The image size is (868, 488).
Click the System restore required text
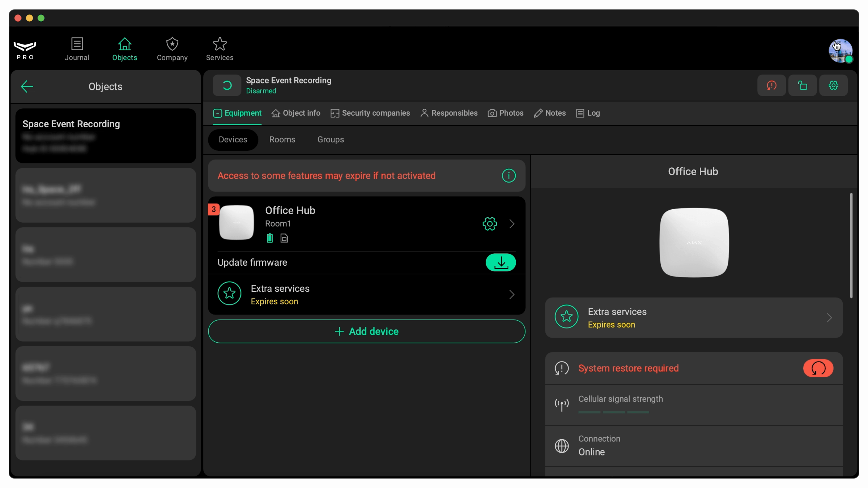(x=628, y=368)
